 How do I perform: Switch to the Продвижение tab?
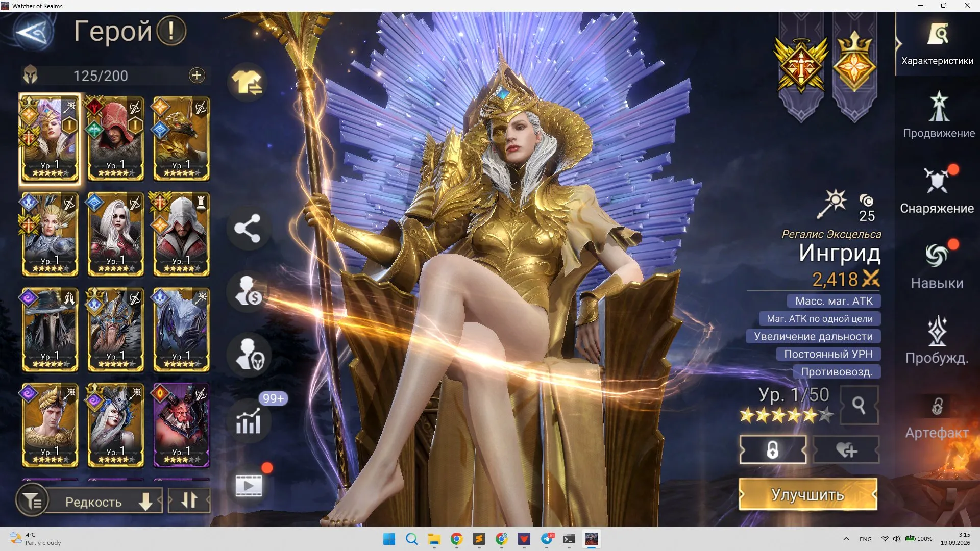point(938,115)
